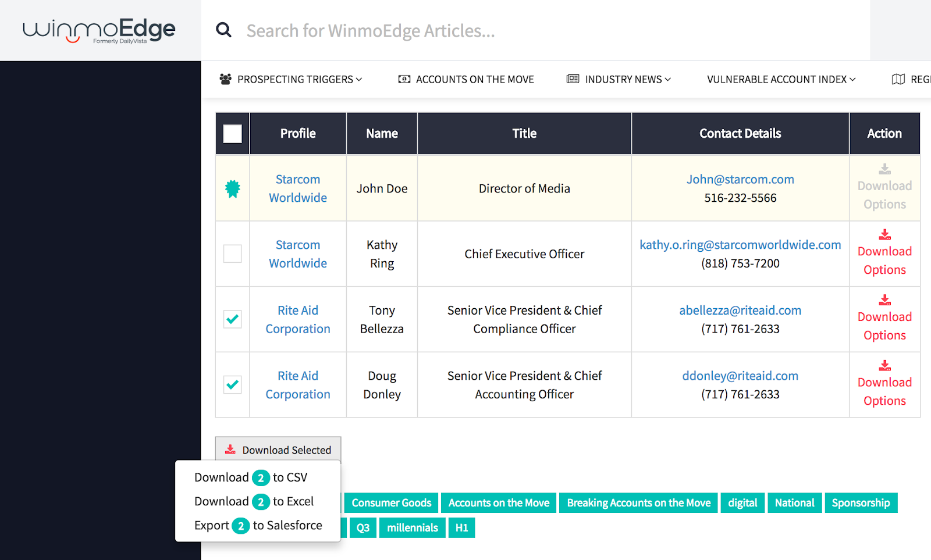Click the John@starcom.com email link
This screenshot has width=931, height=560.
point(740,179)
